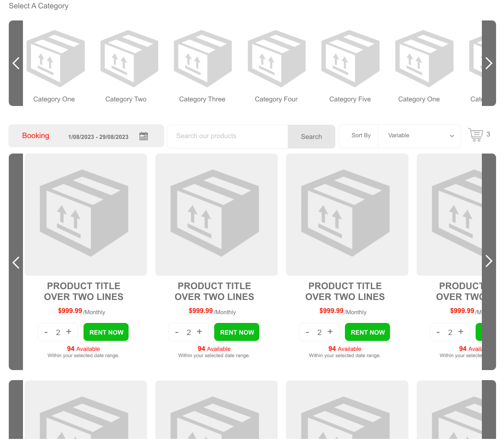Increase quantity for the first product
Viewport: 504px width, 441px height.
pos(69,332)
